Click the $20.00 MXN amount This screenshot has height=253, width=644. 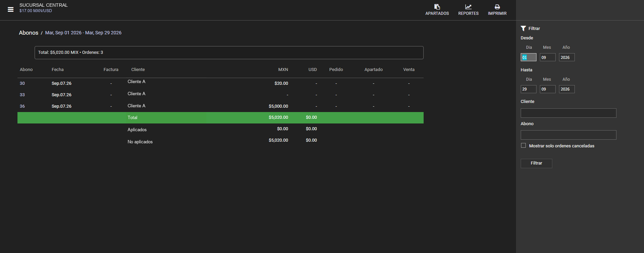[x=281, y=83]
